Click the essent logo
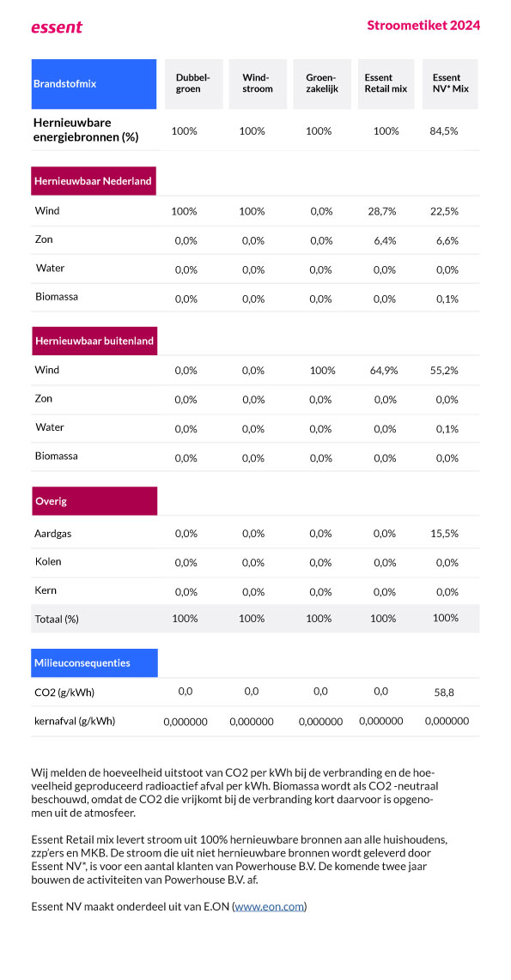This screenshot has height=980, width=511. point(57,27)
